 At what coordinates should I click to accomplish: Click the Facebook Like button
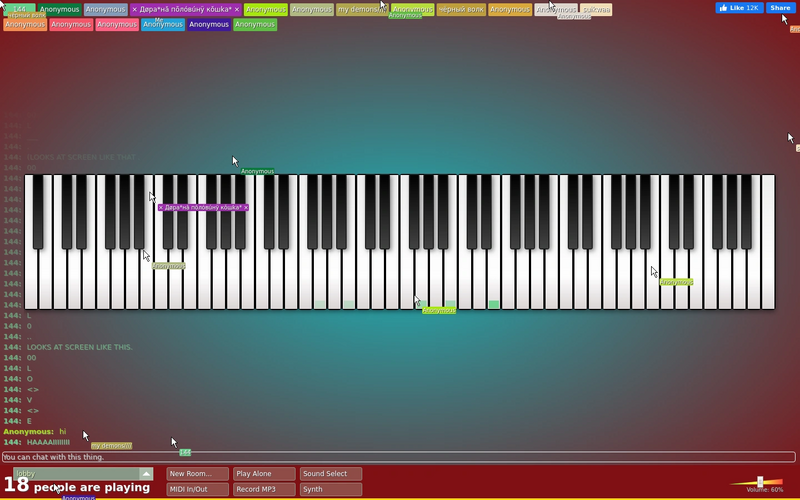(x=739, y=8)
